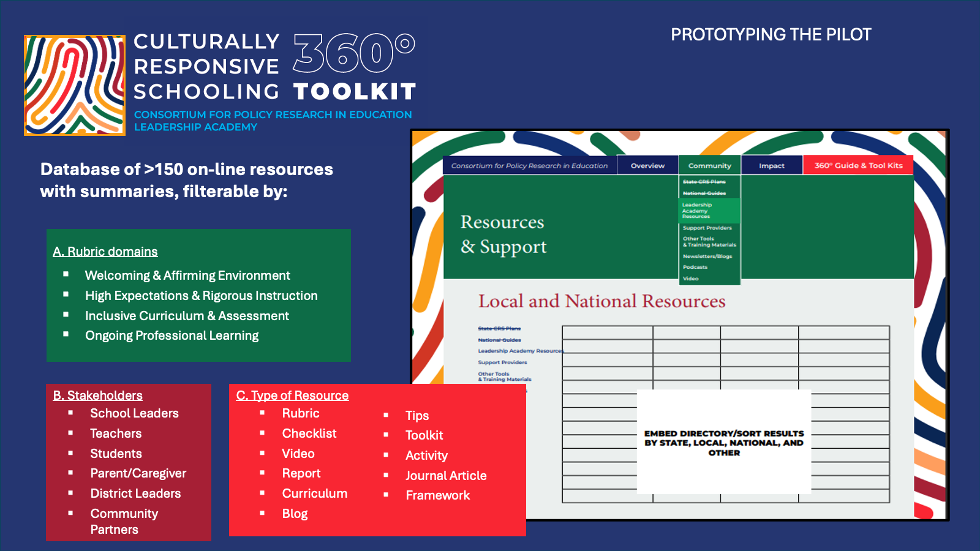Select 'District Leaders' stakeholder
This screenshot has width=980, height=551.
135,493
